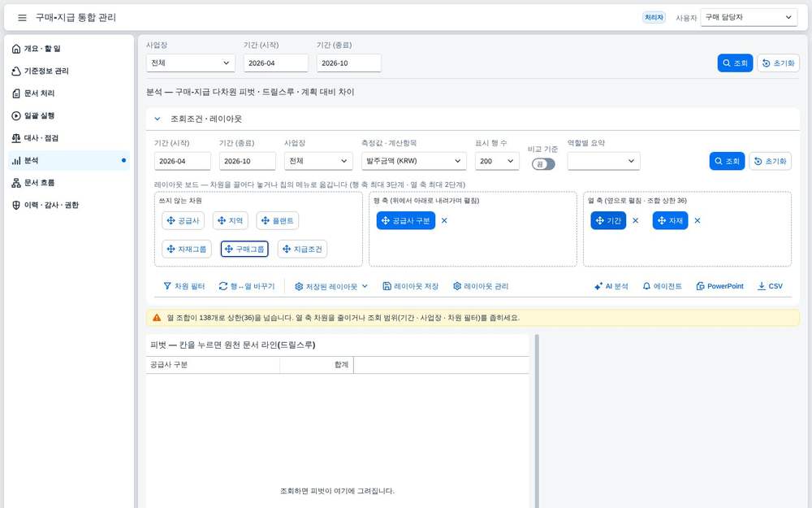Click the top blue 조회 search button

coord(735,63)
